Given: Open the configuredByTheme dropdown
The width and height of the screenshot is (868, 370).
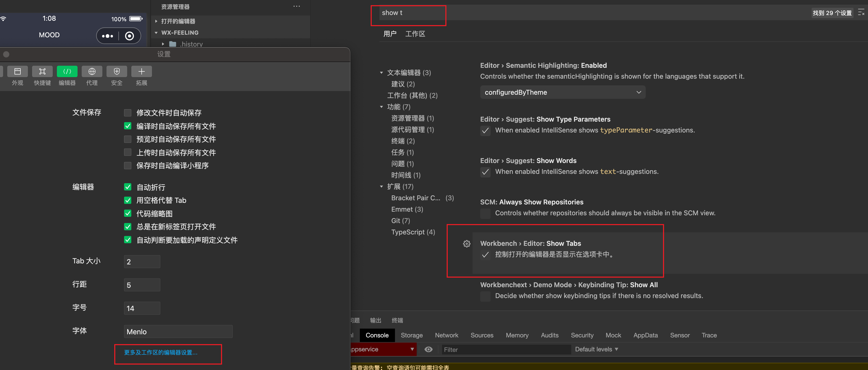Looking at the screenshot, I should pos(562,92).
